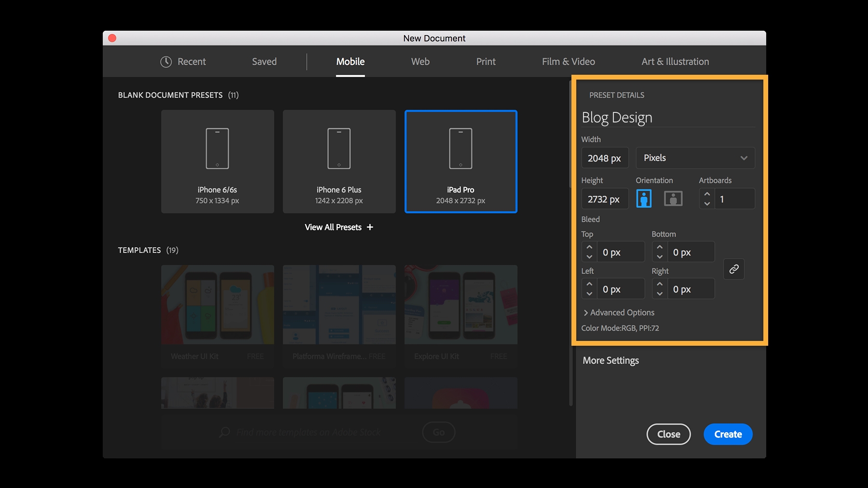
Task: Click the Create button
Action: click(x=728, y=434)
